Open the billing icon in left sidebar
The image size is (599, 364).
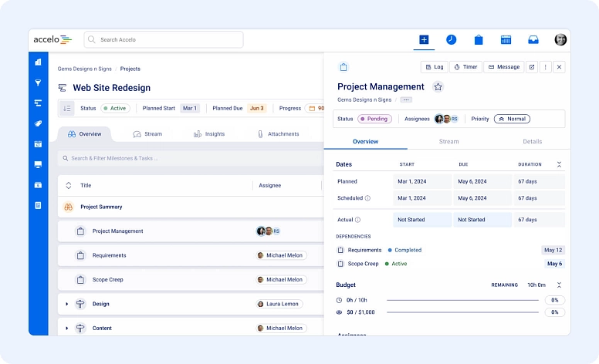pos(38,185)
